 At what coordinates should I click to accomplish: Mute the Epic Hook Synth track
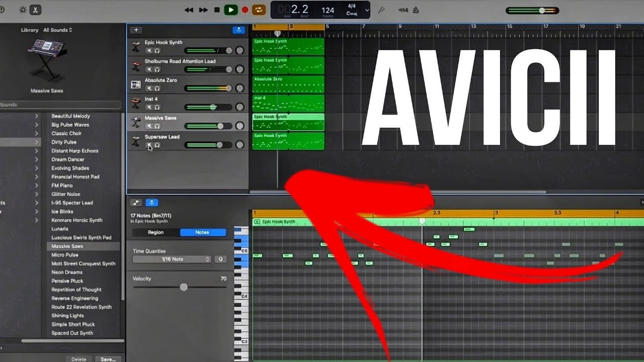coord(149,51)
